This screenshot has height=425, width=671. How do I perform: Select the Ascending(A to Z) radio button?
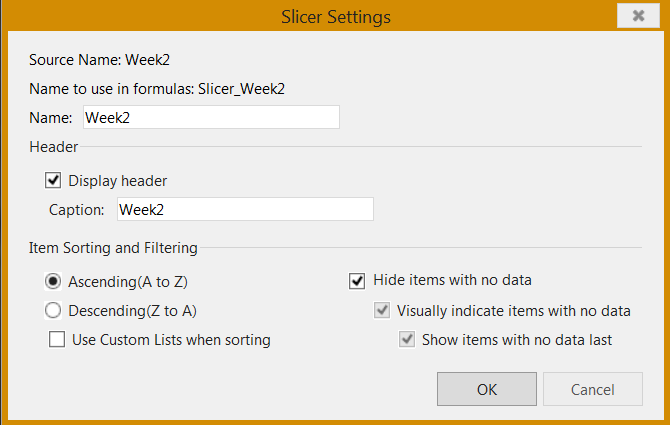[x=53, y=281]
